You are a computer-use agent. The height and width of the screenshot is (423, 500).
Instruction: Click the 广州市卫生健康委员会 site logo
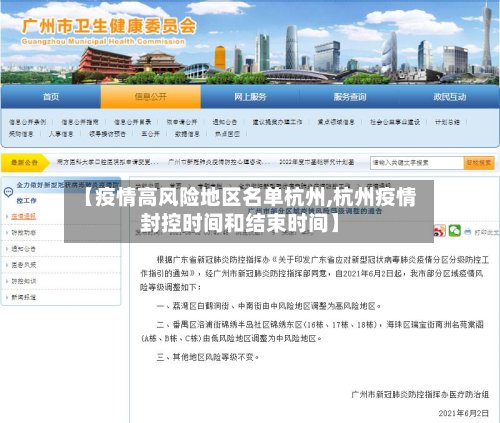pos(109,31)
